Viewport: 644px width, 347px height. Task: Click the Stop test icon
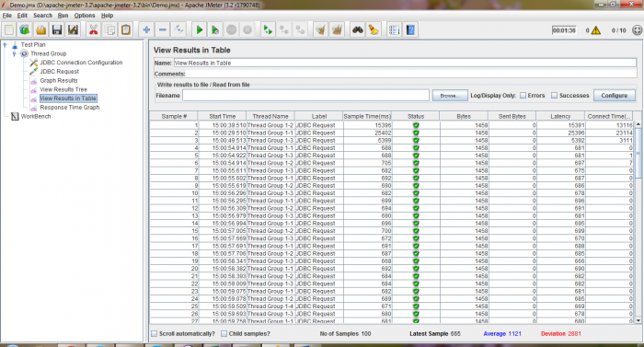tap(231, 30)
